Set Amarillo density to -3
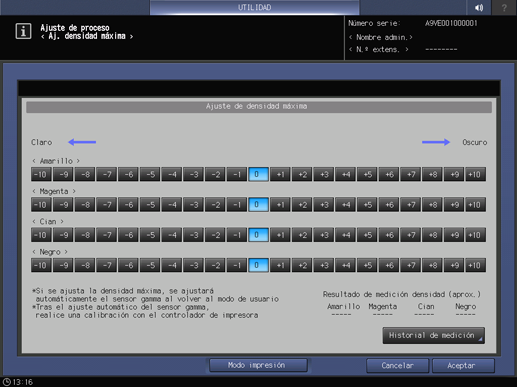The width and height of the screenshot is (517, 387). (x=193, y=174)
